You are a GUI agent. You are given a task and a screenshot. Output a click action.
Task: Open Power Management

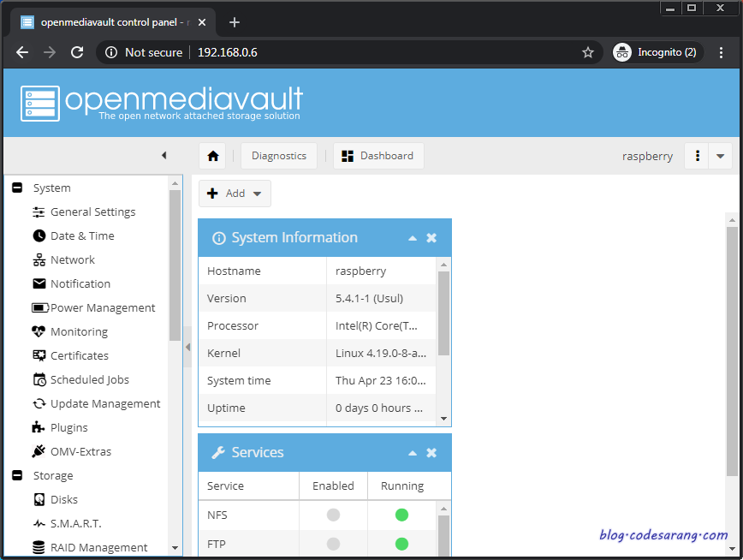[93, 307]
